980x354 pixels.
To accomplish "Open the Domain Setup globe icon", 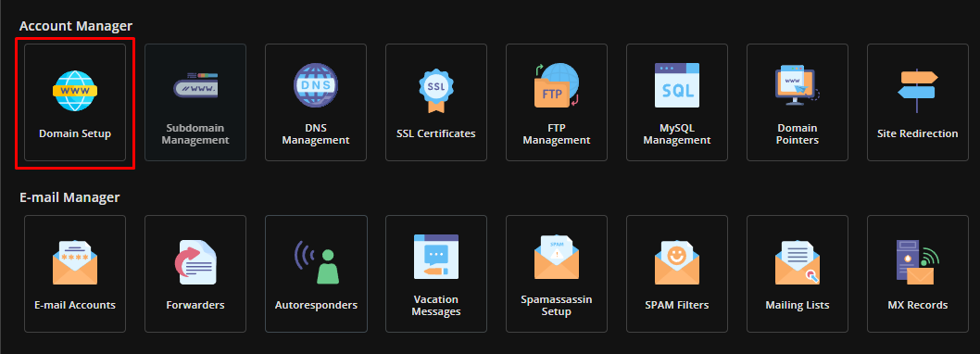I will pyautogui.click(x=75, y=91).
